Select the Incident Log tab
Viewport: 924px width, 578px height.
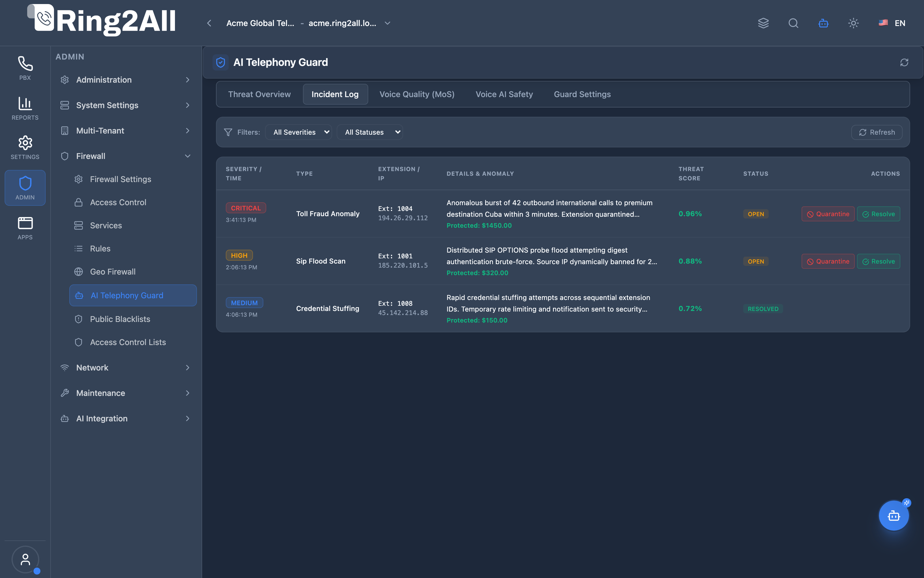pyautogui.click(x=335, y=94)
